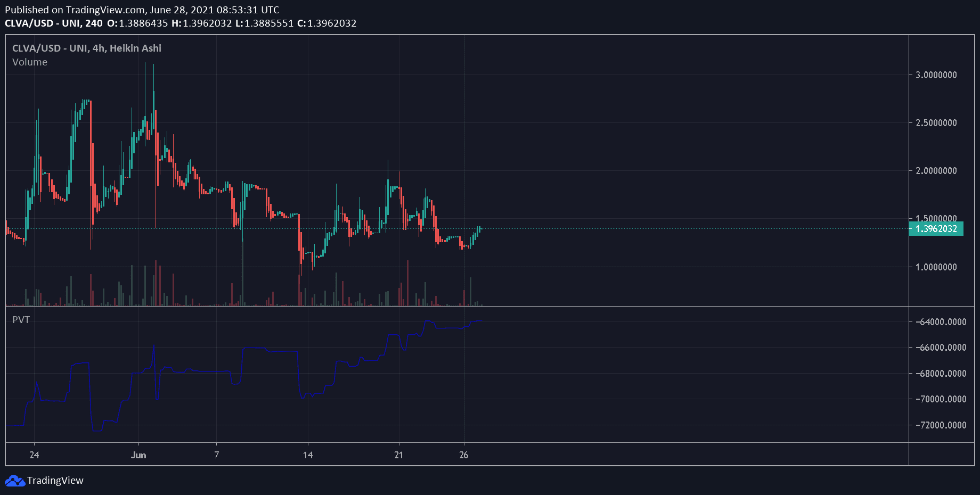Click the 24 date marker on time axis
This screenshot has width=980, height=495.
pyautogui.click(x=34, y=455)
